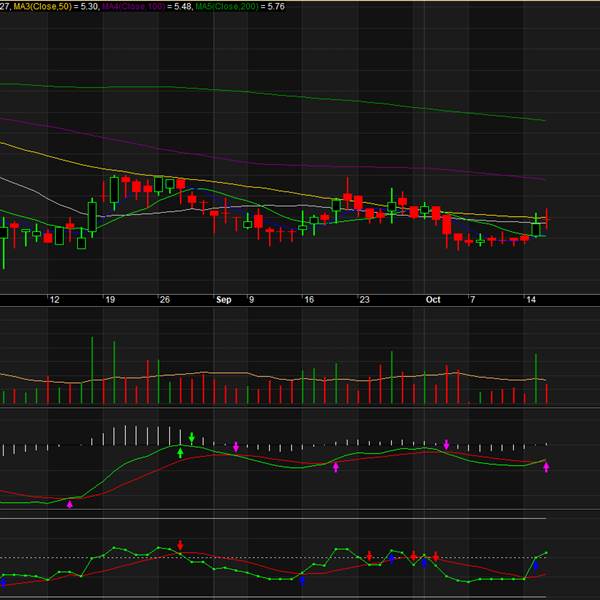Click the red down arrow above late-August stochastic crossover

pyautogui.click(x=180, y=545)
